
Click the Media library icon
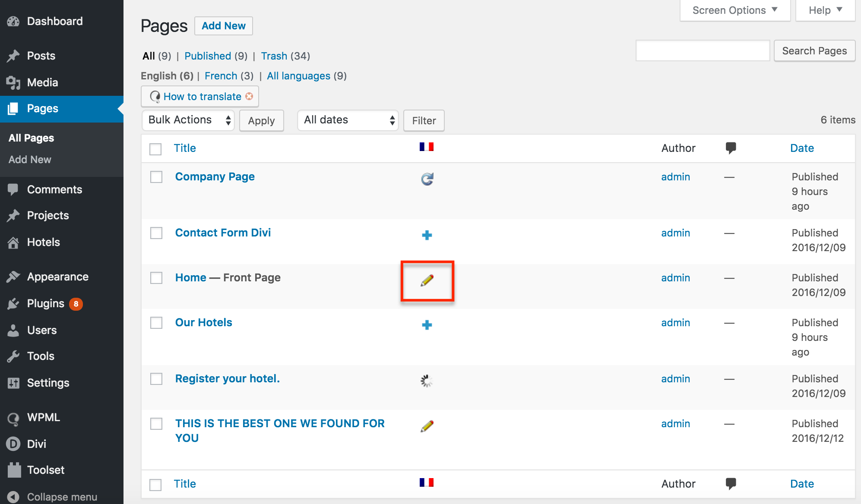pyautogui.click(x=13, y=82)
